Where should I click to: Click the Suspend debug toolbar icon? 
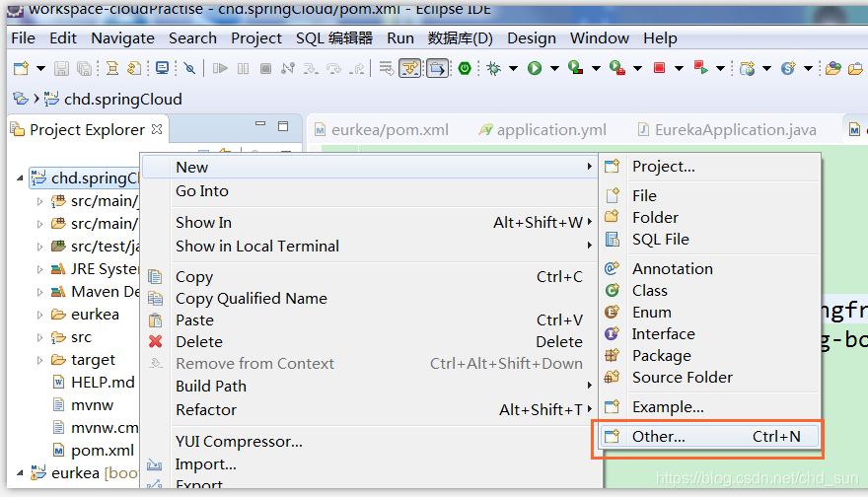coord(243,68)
